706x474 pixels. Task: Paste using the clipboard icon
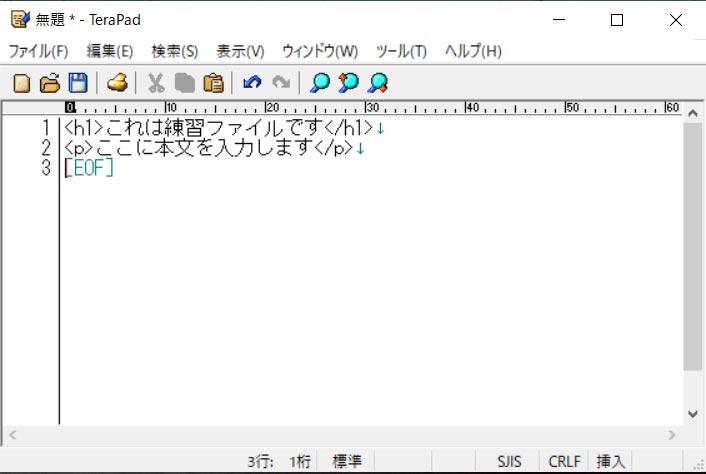(213, 83)
